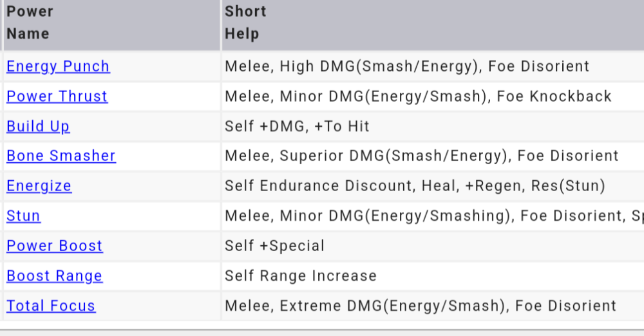
Task: Click 'Self Range Increase' description cell
Action: pyautogui.click(x=300, y=275)
